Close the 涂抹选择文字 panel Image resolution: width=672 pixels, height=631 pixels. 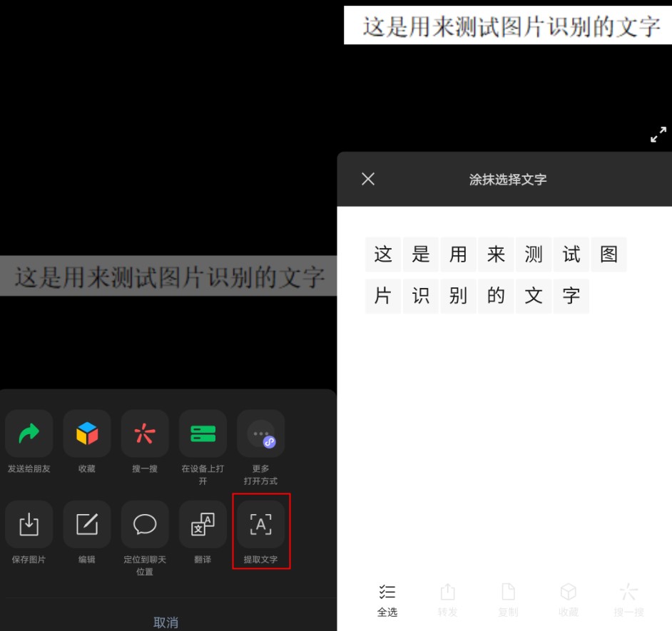[x=367, y=179]
